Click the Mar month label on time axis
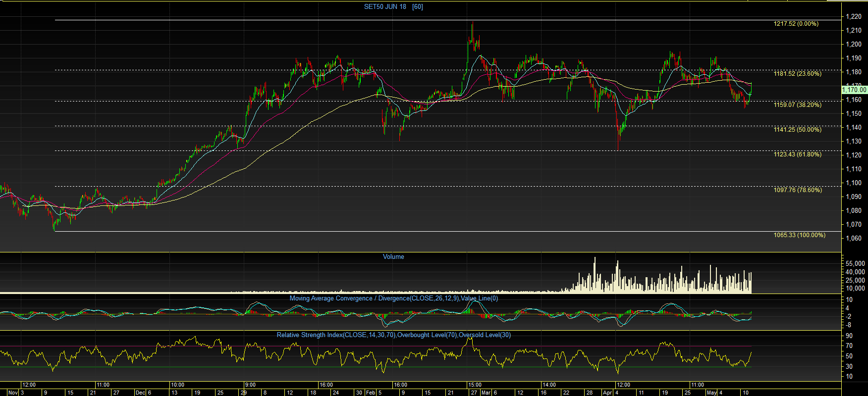 click(x=486, y=393)
